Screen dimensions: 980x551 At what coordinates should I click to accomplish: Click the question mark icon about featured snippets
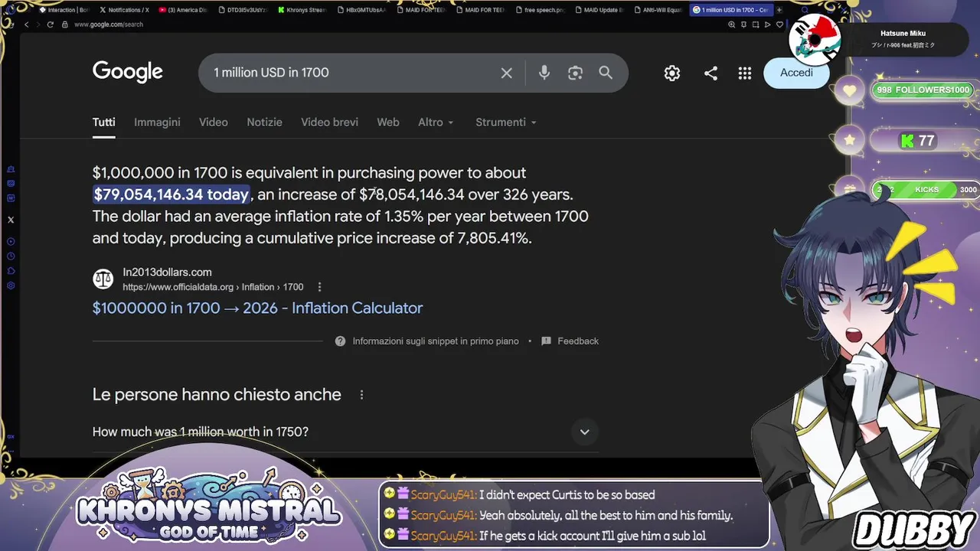point(340,341)
